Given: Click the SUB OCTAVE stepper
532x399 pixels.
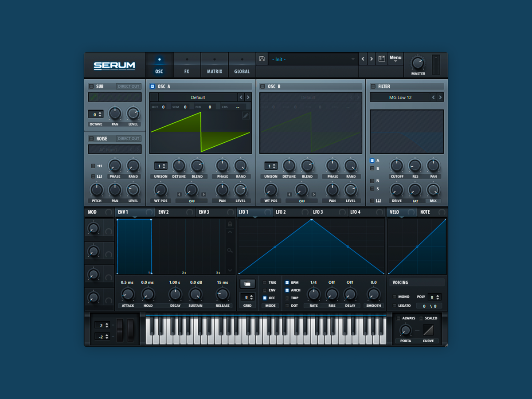Looking at the screenshot, I should pos(96,114).
